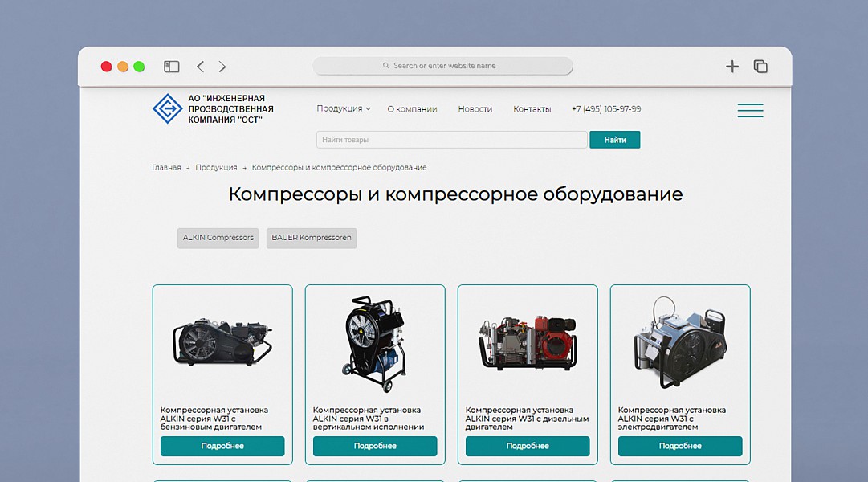Image resolution: width=868 pixels, height=482 pixels.
Task: Open the hamburger menu
Action: [x=750, y=110]
